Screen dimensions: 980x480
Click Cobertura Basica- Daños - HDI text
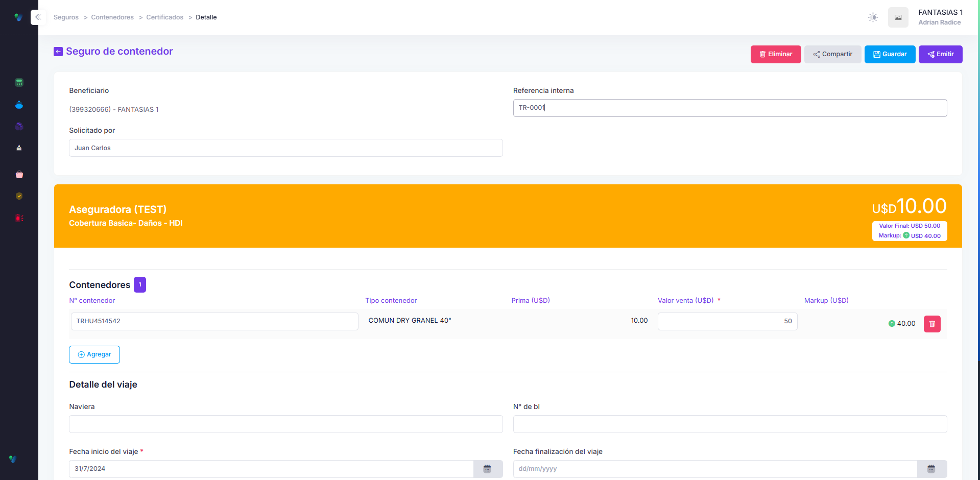click(x=126, y=223)
